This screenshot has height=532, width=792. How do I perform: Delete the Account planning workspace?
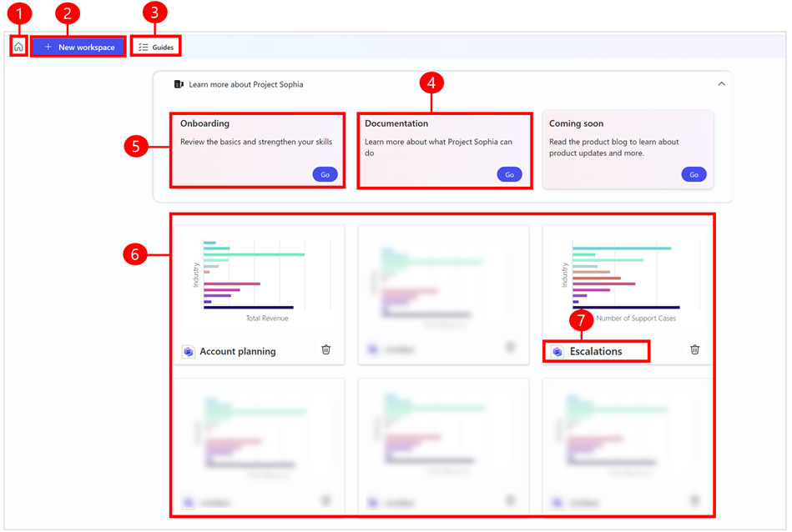[325, 349]
